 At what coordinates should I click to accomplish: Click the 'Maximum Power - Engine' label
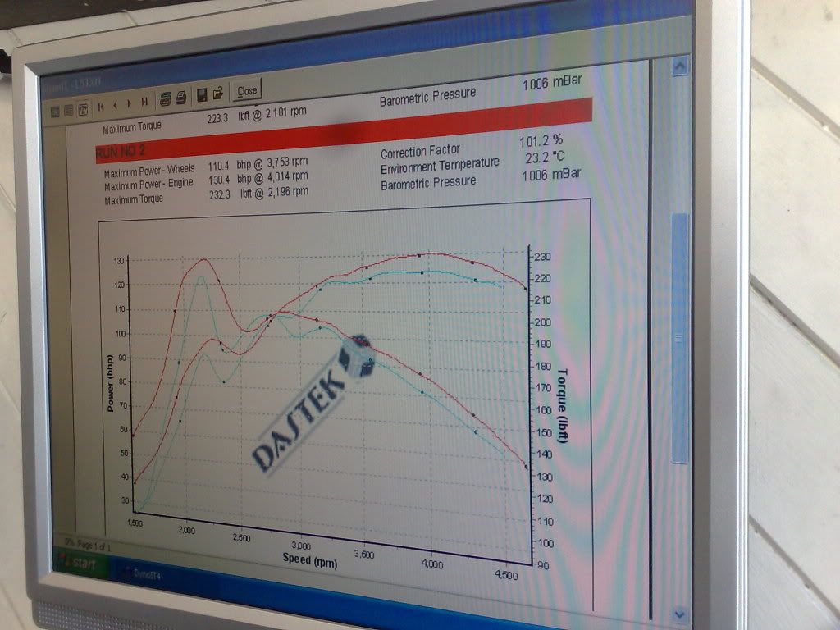149,185
